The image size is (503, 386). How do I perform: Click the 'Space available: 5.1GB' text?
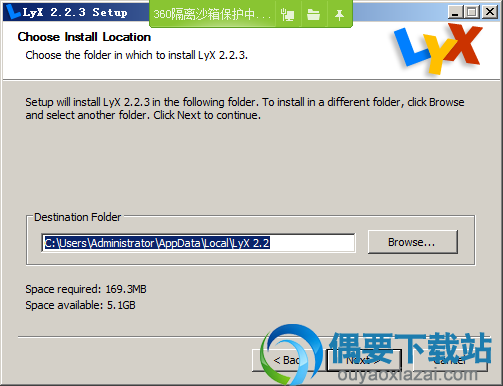(x=80, y=305)
